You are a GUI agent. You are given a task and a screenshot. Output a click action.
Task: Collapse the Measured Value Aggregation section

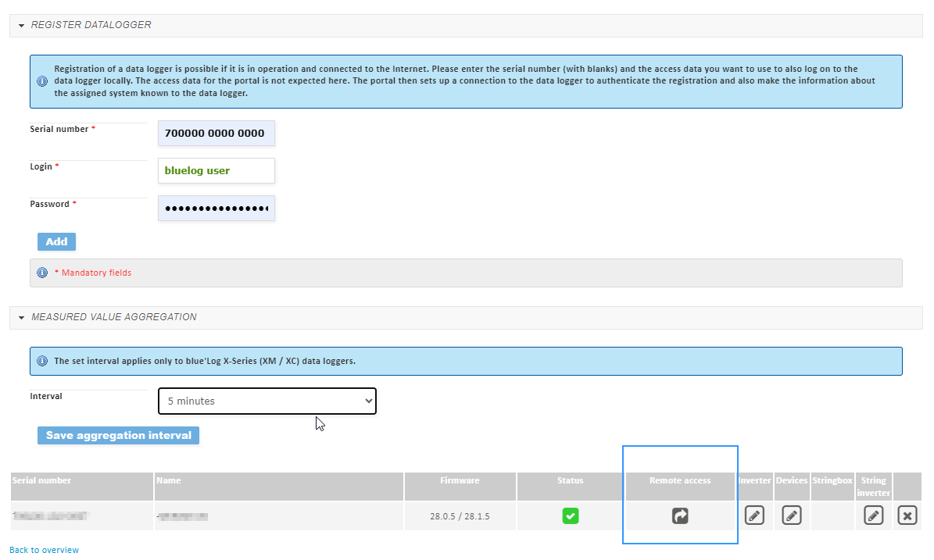pyautogui.click(x=20, y=317)
